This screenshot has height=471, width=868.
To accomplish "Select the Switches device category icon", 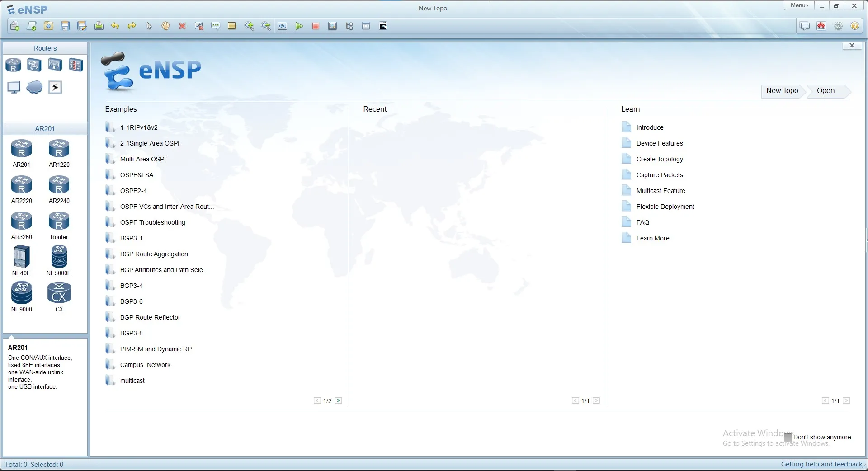I will [34, 65].
